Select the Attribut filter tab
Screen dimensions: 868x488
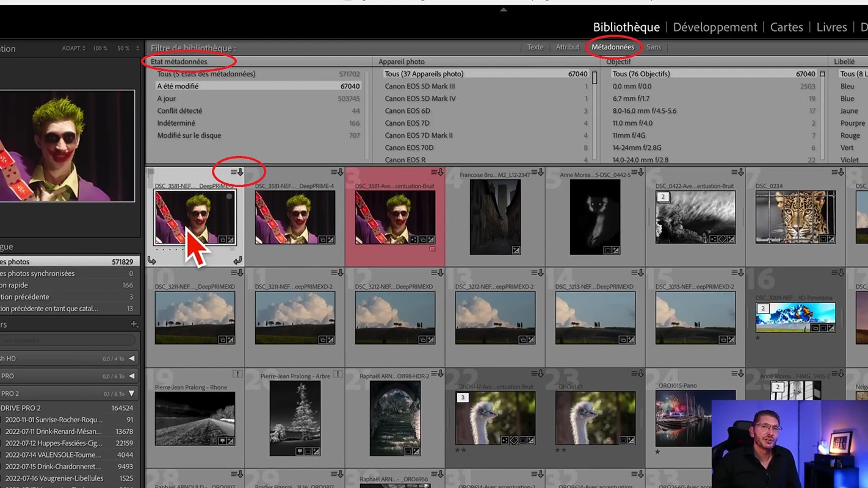(x=568, y=47)
